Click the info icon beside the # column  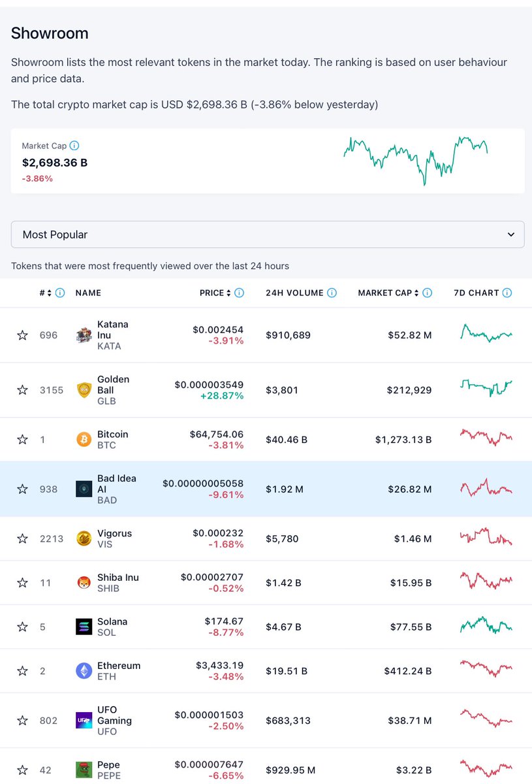pos(60,293)
